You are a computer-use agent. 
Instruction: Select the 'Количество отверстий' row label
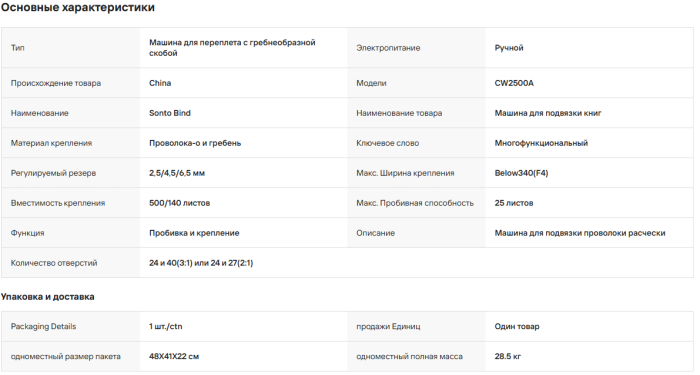point(54,263)
